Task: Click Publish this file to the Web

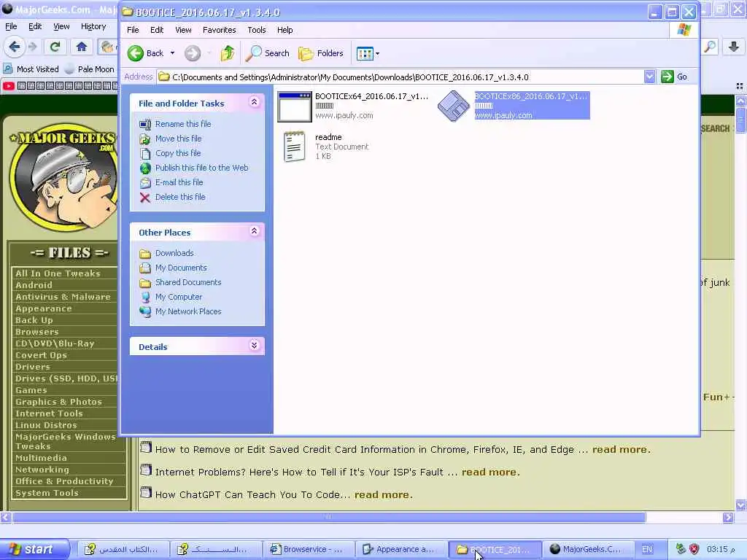Action: click(201, 168)
